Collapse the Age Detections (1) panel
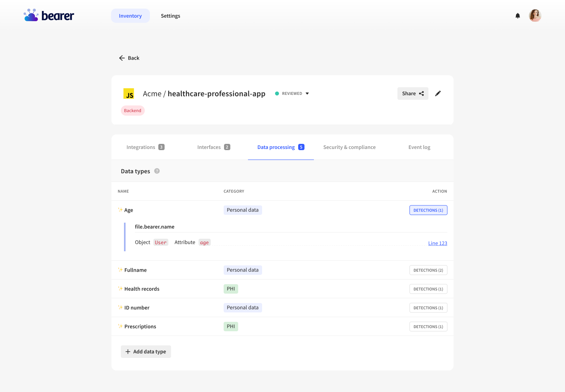 (x=428, y=210)
